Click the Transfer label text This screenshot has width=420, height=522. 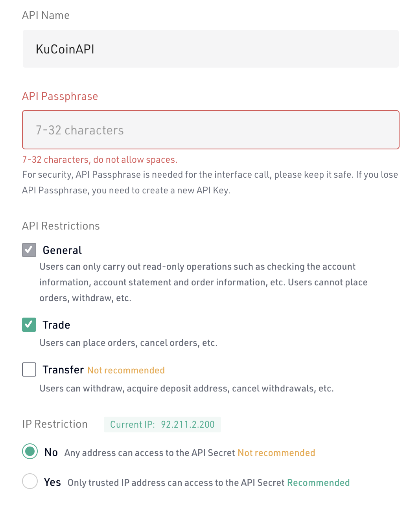[63, 370]
